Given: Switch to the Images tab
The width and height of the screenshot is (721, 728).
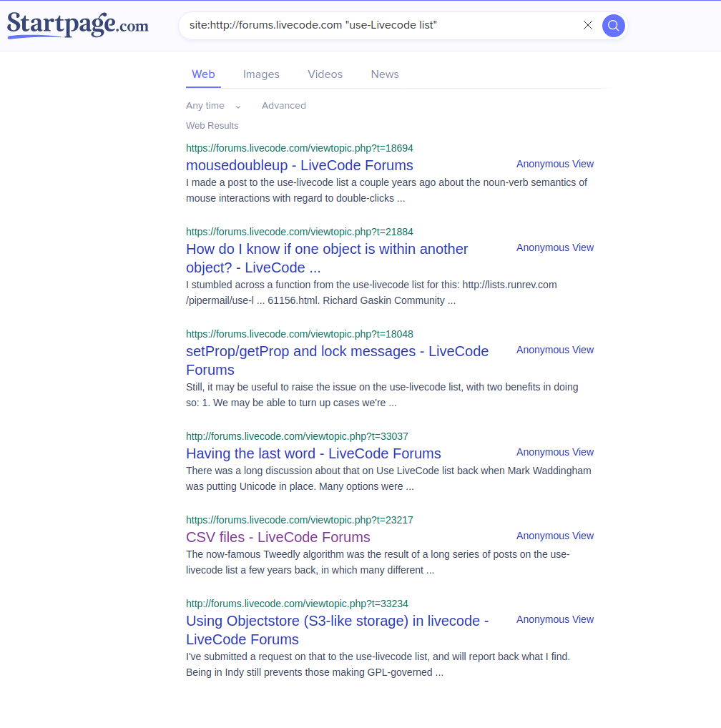Looking at the screenshot, I should (261, 74).
